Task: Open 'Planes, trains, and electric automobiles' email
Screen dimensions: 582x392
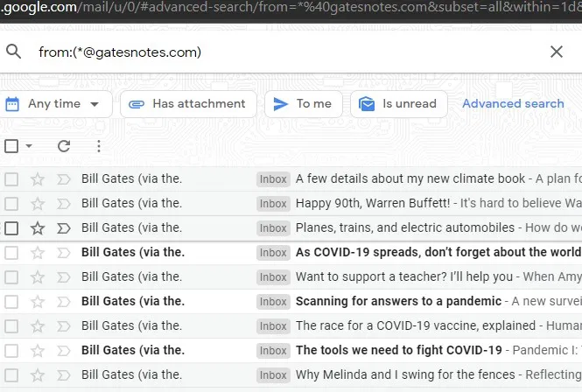Action: point(405,227)
